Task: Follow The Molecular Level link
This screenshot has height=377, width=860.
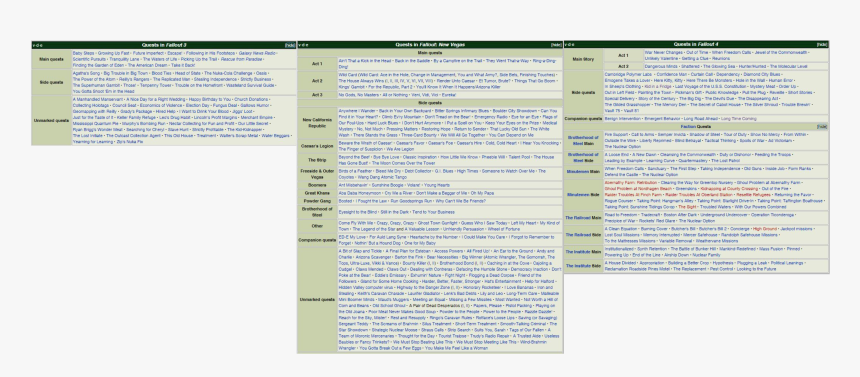Action: (788, 66)
